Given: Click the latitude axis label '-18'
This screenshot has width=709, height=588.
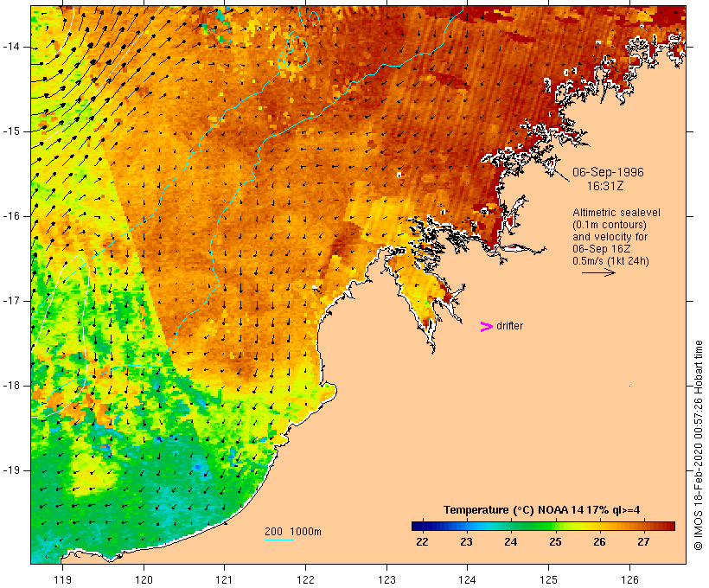Looking at the screenshot, I should tap(11, 386).
